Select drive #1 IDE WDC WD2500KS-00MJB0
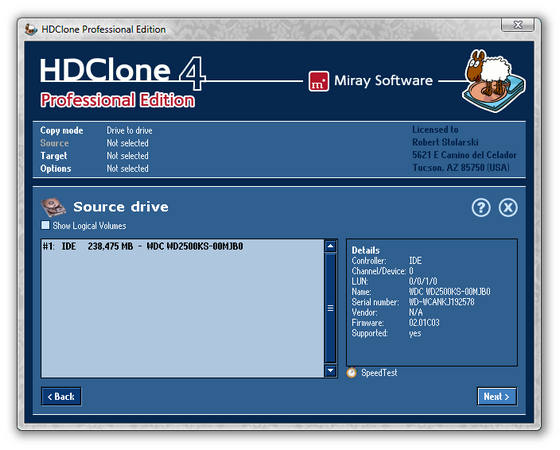This screenshot has width=560, height=450. click(182, 246)
